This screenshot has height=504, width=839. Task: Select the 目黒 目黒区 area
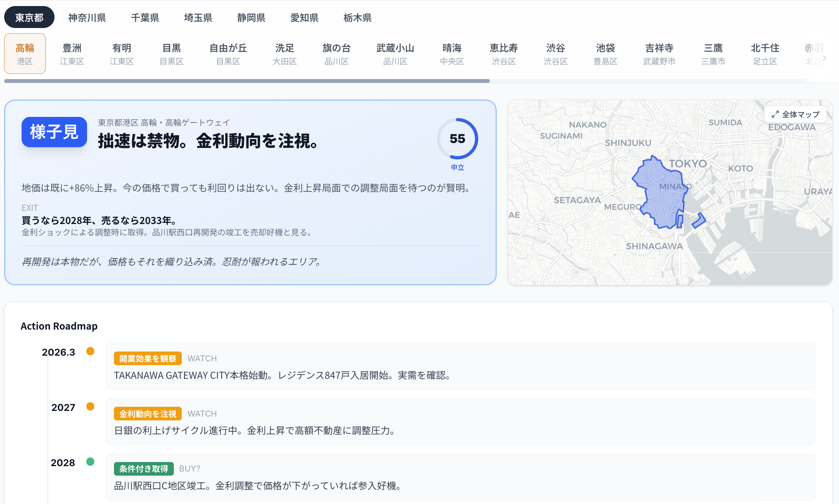pyautogui.click(x=172, y=54)
